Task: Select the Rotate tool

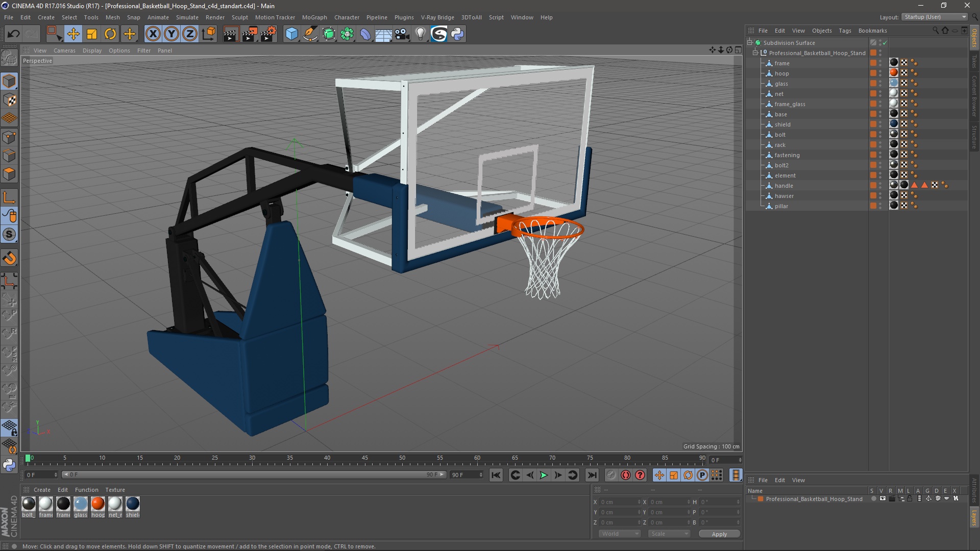Action: [110, 34]
